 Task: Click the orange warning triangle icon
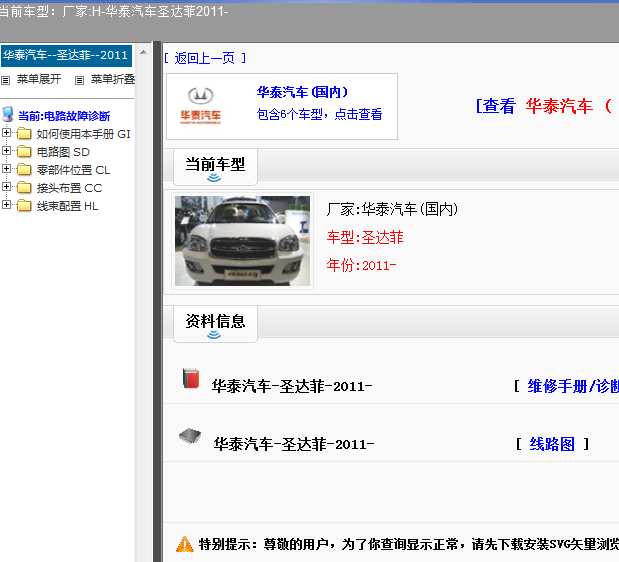(x=184, y=544)
